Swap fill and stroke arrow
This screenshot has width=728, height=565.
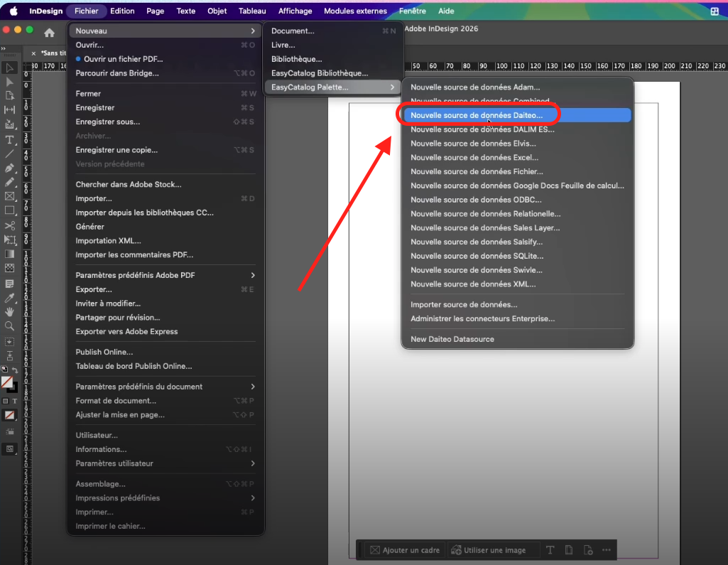(15, 370)
